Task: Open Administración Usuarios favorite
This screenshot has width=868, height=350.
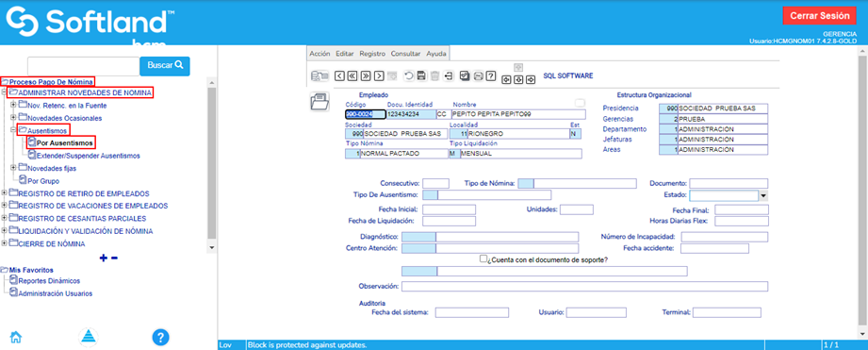Action: click(56, 293)
